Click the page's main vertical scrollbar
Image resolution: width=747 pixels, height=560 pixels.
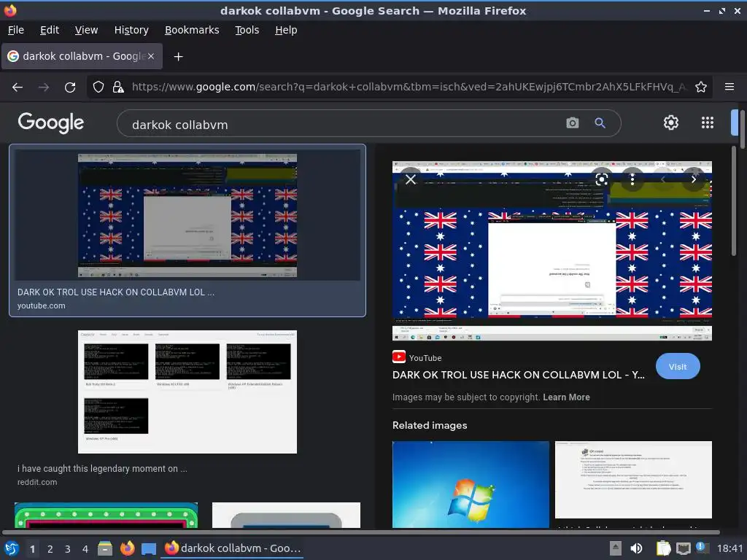coord(743,128)
